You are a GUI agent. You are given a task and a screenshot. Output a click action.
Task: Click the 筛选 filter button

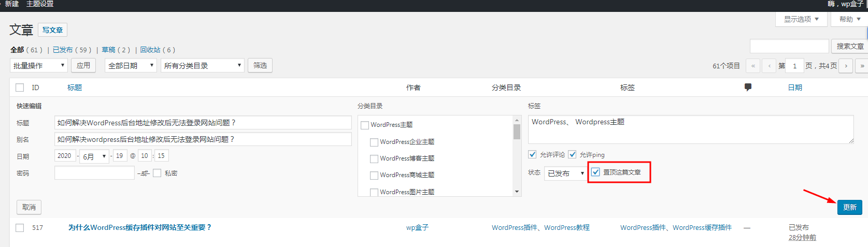pyautogui.click(x=260, y=65)
